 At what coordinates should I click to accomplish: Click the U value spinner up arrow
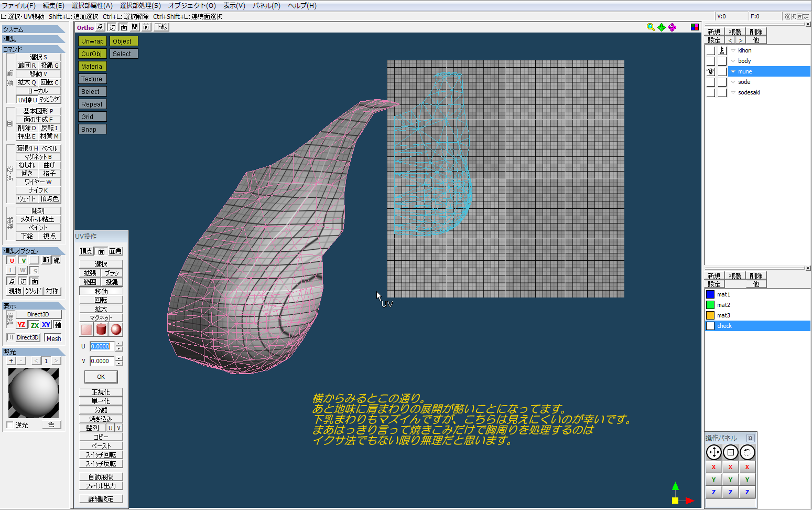click(119, 344)
